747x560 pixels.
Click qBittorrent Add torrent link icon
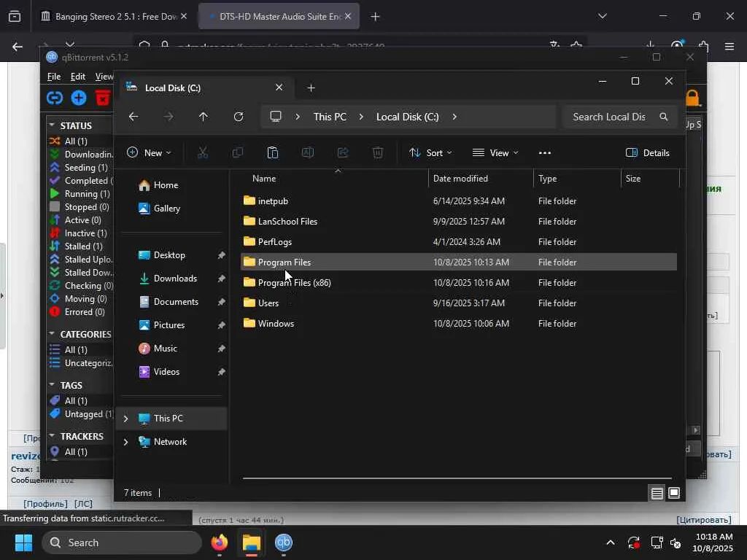coord(55,98)
